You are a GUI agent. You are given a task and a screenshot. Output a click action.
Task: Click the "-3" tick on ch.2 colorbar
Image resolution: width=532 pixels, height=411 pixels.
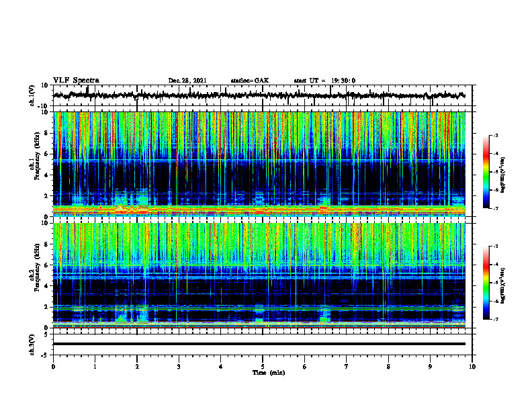495,246
